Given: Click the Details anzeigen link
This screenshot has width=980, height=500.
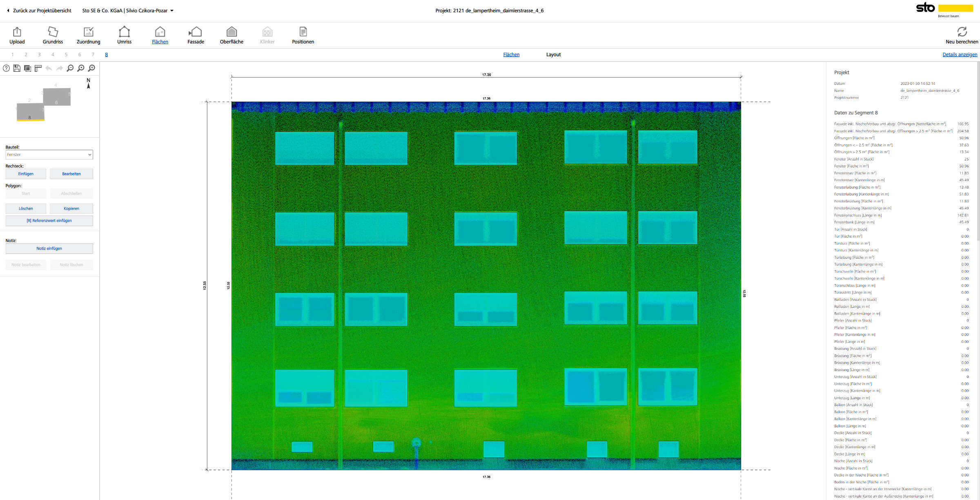Looking at the screenshot, I should (x=960, y=55).
